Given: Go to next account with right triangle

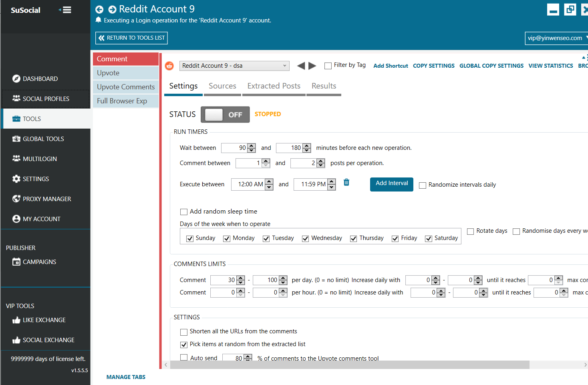Looking at the screenshot, I should [312, 66].
